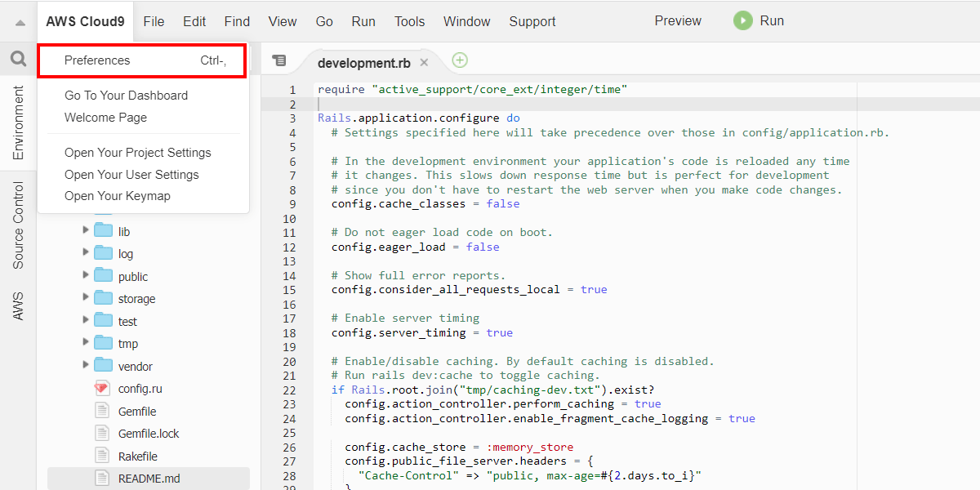Viewport: 980px width, 490px height.
Task: Click the tmp folder icon
Action: click(x=103, y=343)
